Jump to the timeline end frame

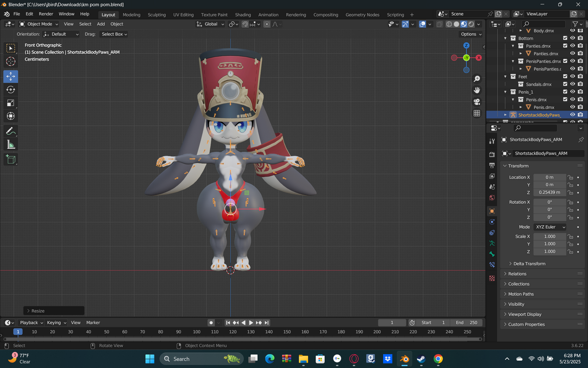tap(266, 322)
